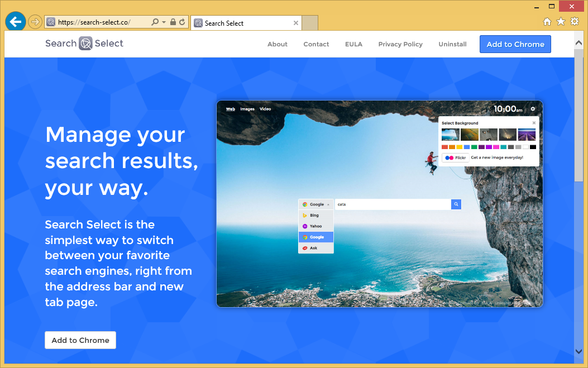Click the padlock security icon
Viewport: 588px width, 368px height.
173,22
